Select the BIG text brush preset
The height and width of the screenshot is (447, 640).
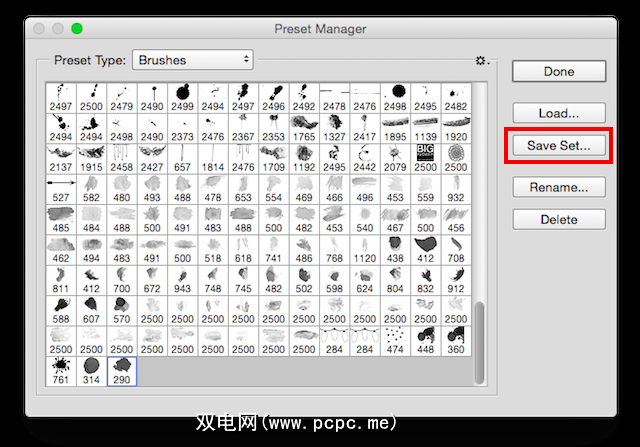[x=426, y=159]
